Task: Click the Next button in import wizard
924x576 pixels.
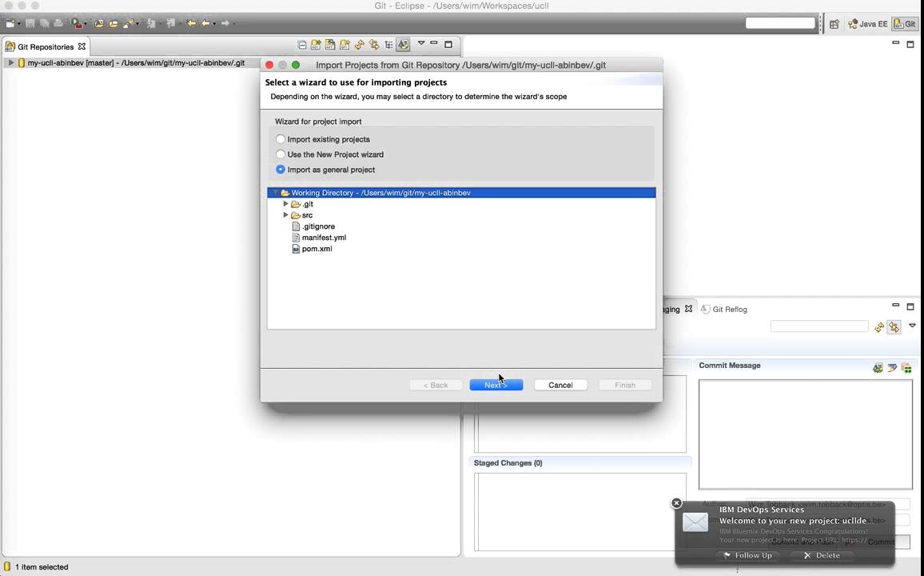Action: (496, 385)
